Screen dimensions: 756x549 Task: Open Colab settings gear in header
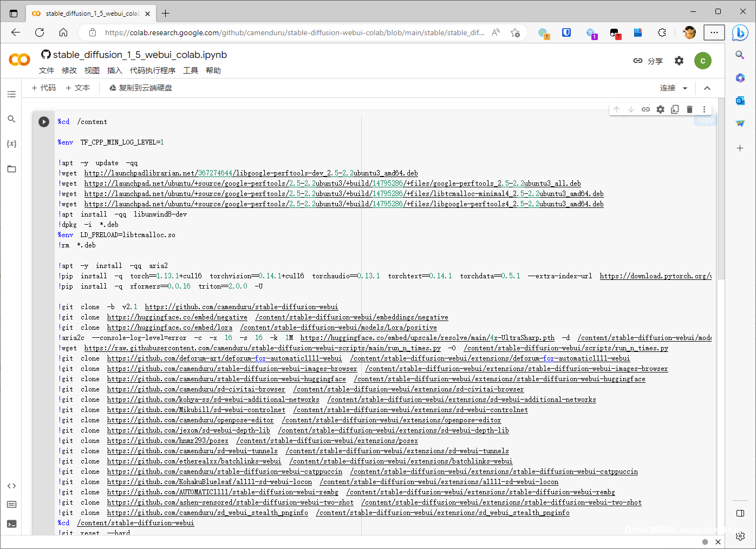click(x=679, y=61)
